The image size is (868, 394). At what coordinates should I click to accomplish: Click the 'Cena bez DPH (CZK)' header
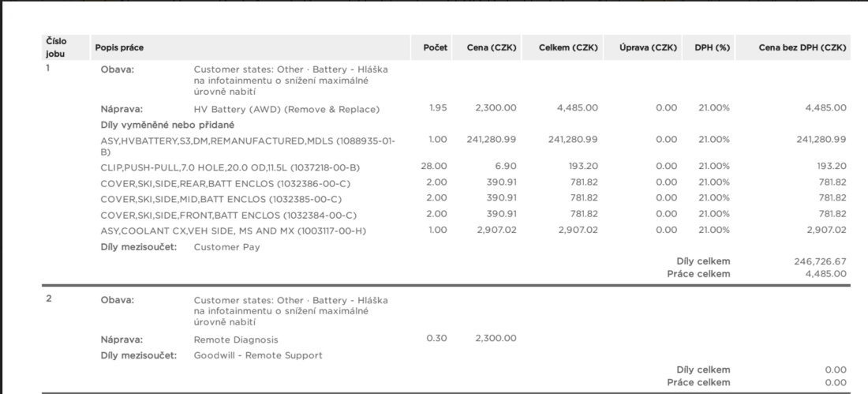(802, 47)
